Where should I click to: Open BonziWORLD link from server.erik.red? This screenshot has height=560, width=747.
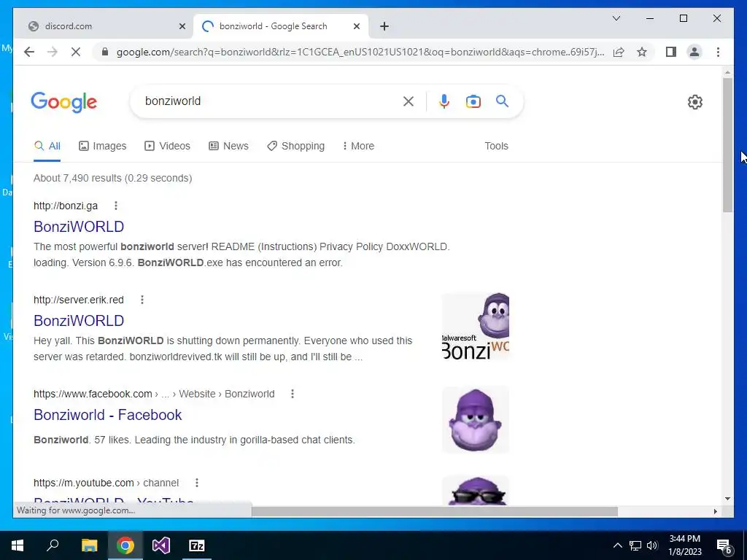[79, 321]
